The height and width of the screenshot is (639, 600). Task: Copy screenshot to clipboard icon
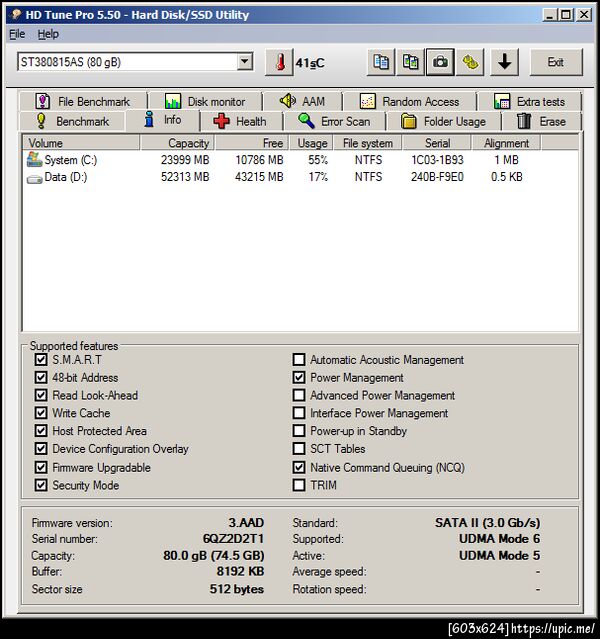[410, 62]
